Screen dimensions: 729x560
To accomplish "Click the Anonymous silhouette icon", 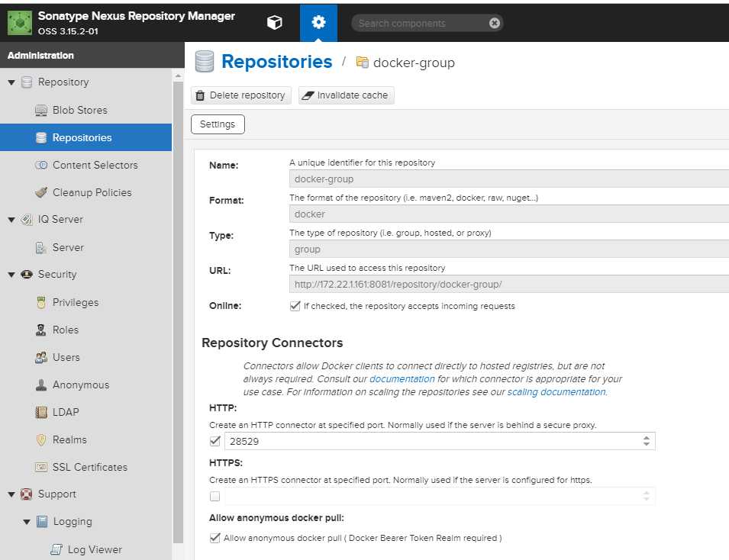I will pyautogui.click(x=41, y=385).
